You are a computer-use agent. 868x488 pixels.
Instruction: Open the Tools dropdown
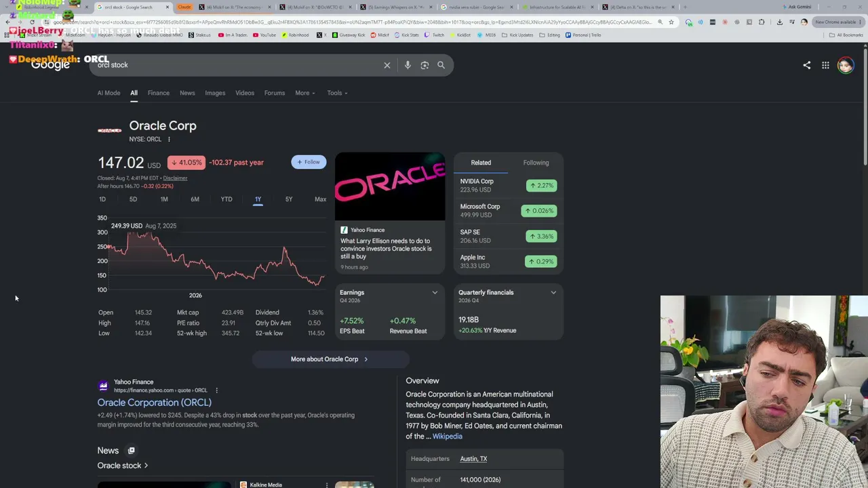pos(337,93)
